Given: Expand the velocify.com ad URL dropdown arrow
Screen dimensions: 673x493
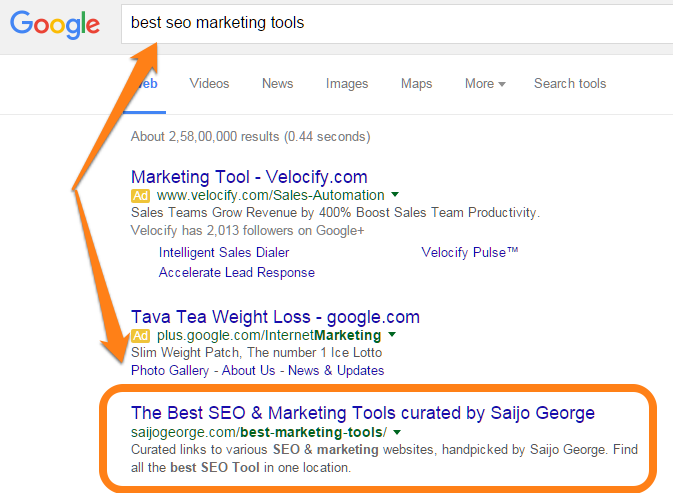Looking at the screenshot, I should [x=395, y=195].
